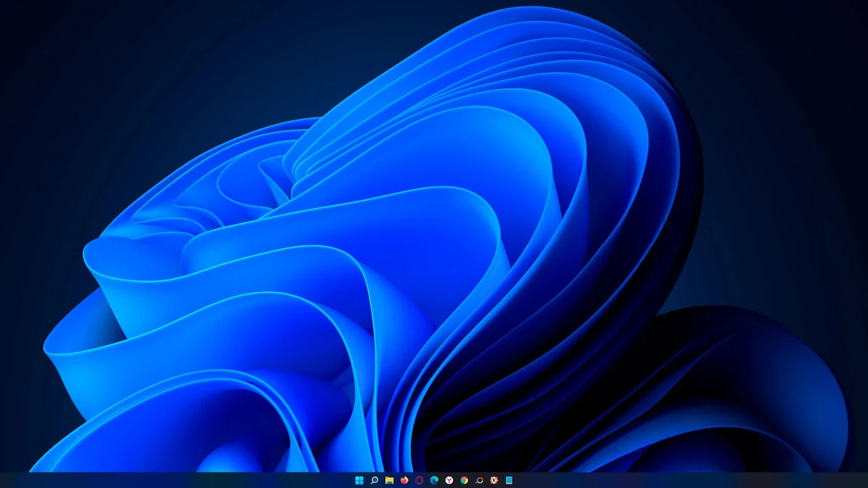Click empty taskbar area left of Start
The image size is (868, 488).
(181, 480)
